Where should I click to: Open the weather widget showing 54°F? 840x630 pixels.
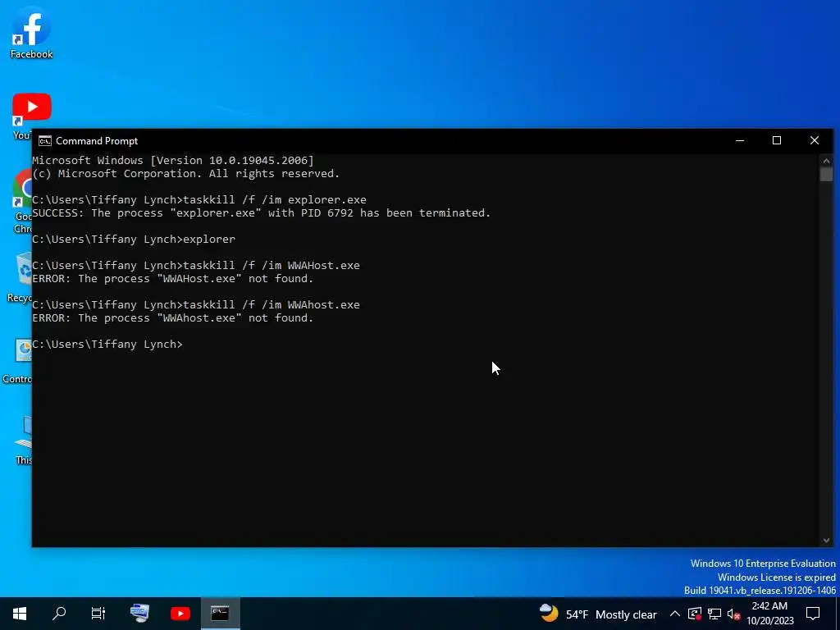click(598, 614)
